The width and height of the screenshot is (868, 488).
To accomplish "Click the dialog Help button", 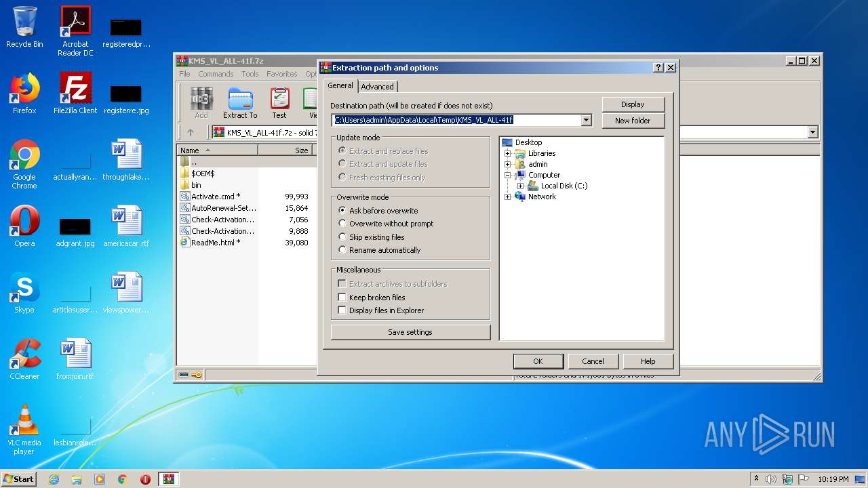I will [648, 361].
